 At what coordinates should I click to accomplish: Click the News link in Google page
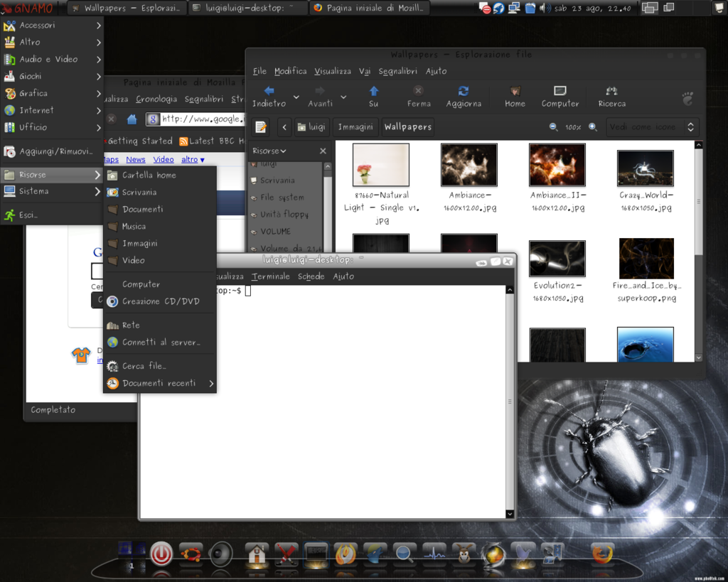136,160
